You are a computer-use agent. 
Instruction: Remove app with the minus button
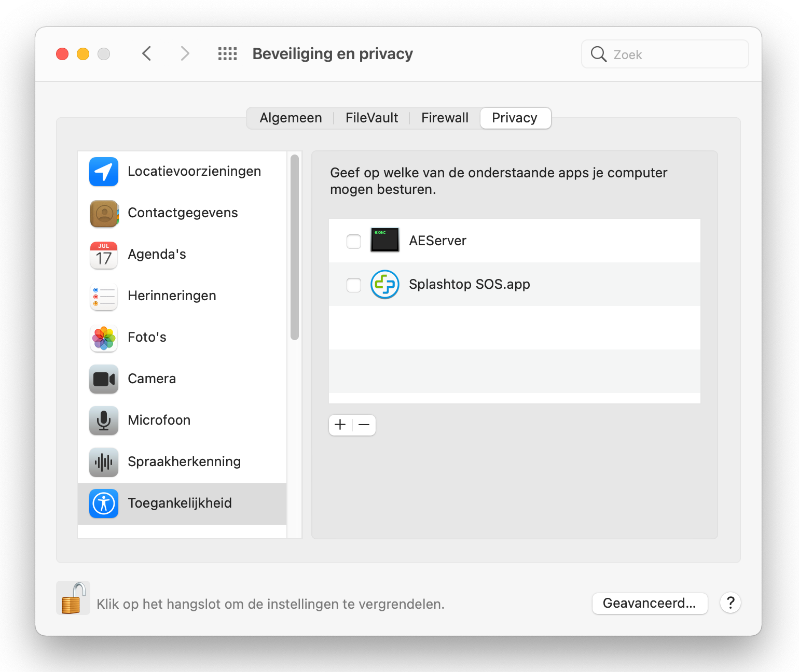tap(364, 425)
